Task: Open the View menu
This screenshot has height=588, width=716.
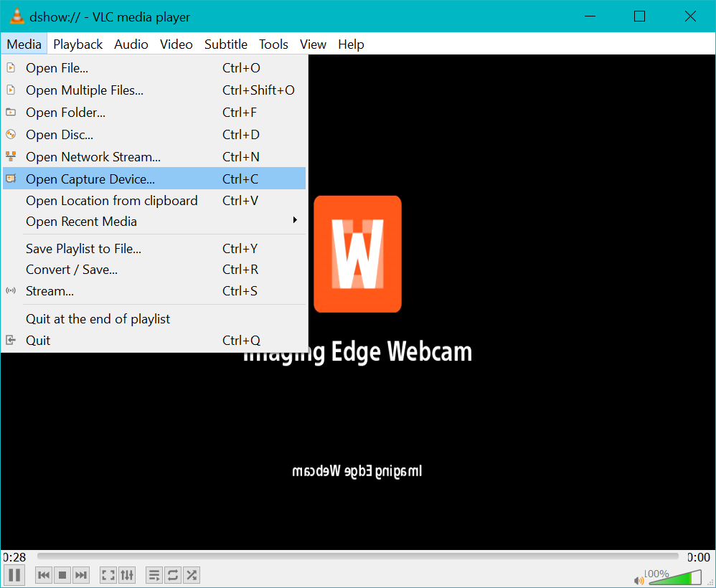Action: click(313, 44)
